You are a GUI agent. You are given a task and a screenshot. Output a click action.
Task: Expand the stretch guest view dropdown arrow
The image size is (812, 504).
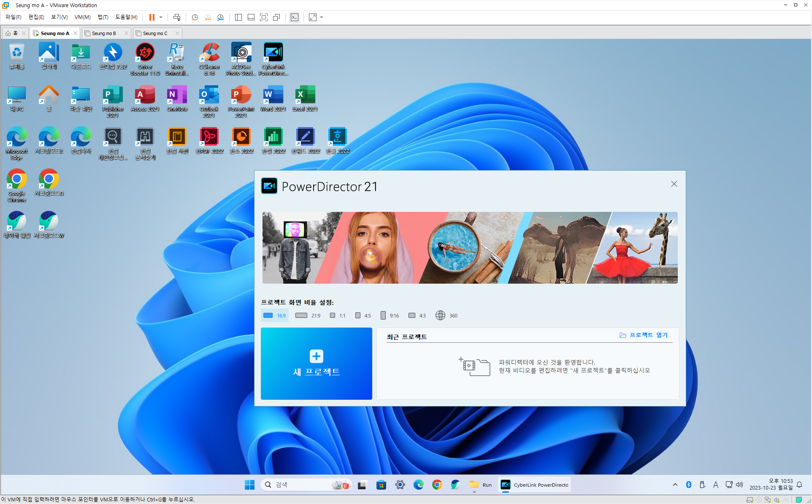[322, 17]
